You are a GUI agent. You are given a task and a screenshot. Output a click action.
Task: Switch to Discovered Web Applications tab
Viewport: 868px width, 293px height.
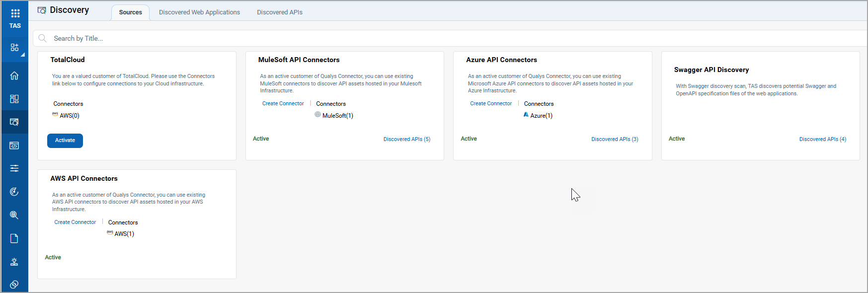click(x=199, y=12)
